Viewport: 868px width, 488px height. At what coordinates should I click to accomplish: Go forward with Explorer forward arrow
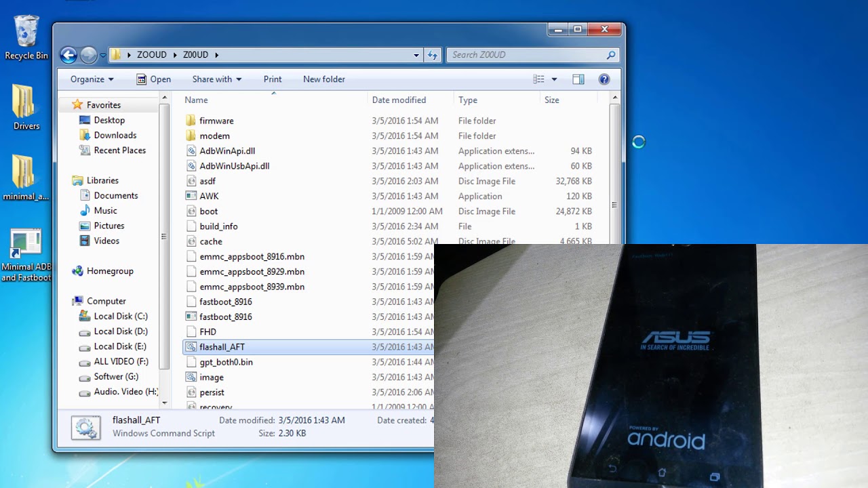(x=89, y=55)
